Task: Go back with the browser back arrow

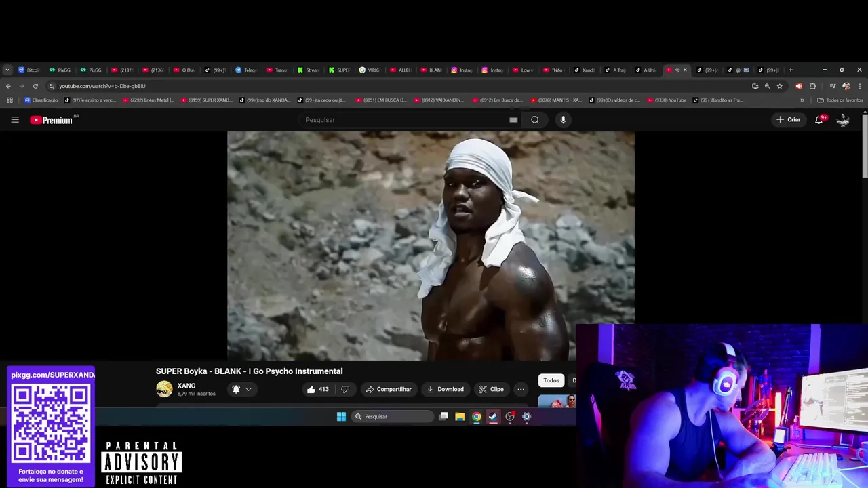Action: (8, 86)
